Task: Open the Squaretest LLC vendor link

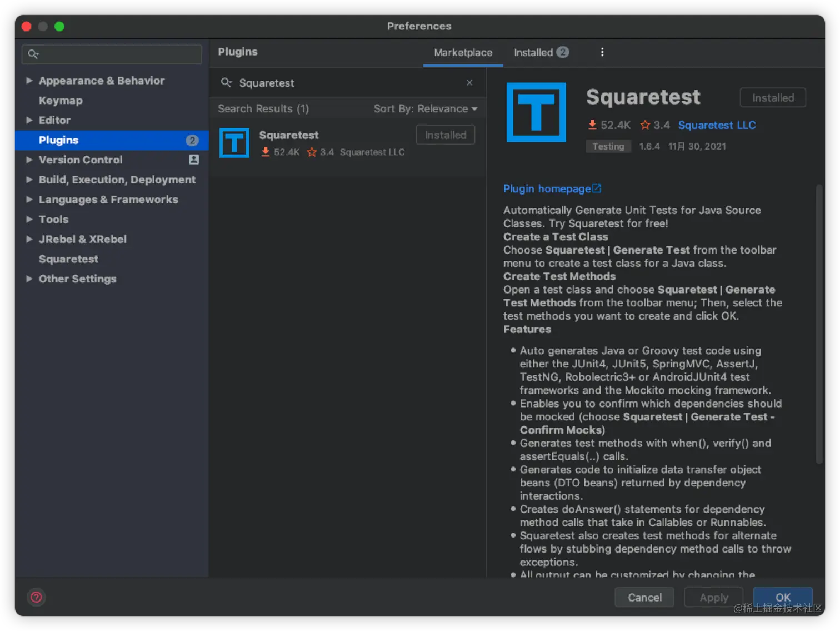Action: pyautogui.click(x=717, y=125)
